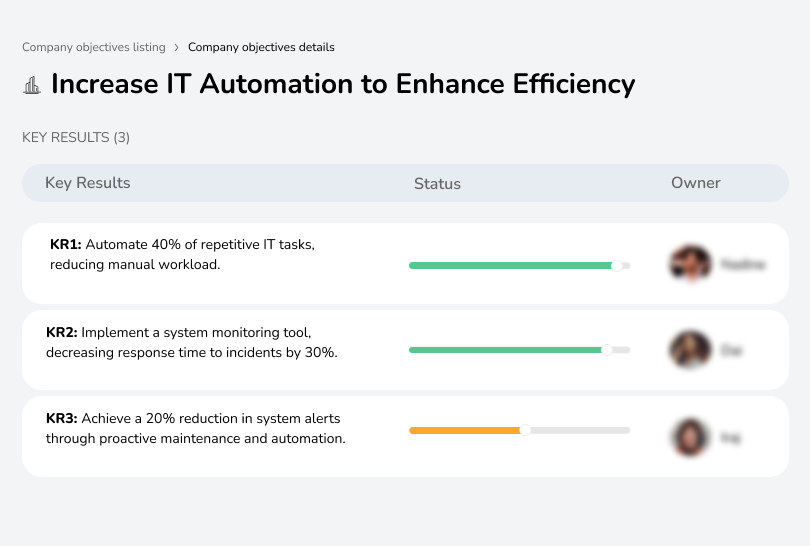Click the company building icon beside title
810x546 pixels.
pyautogui.click(x=32, y=85)
